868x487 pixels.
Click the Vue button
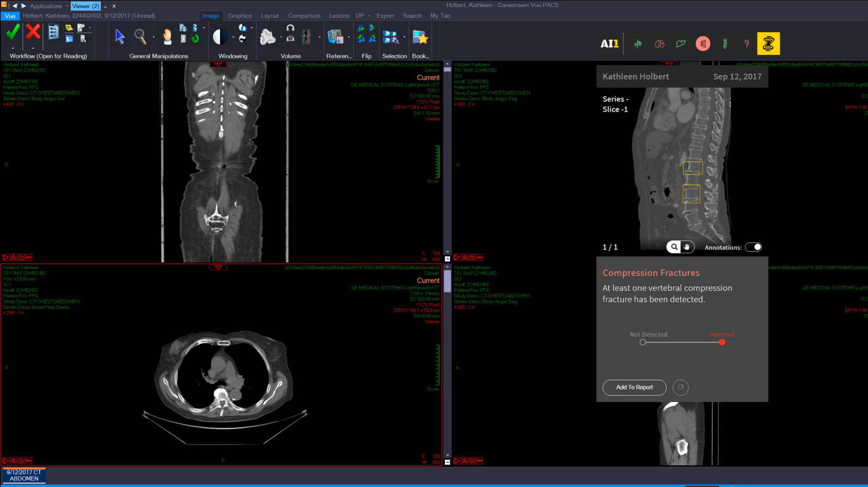(10, 16)
